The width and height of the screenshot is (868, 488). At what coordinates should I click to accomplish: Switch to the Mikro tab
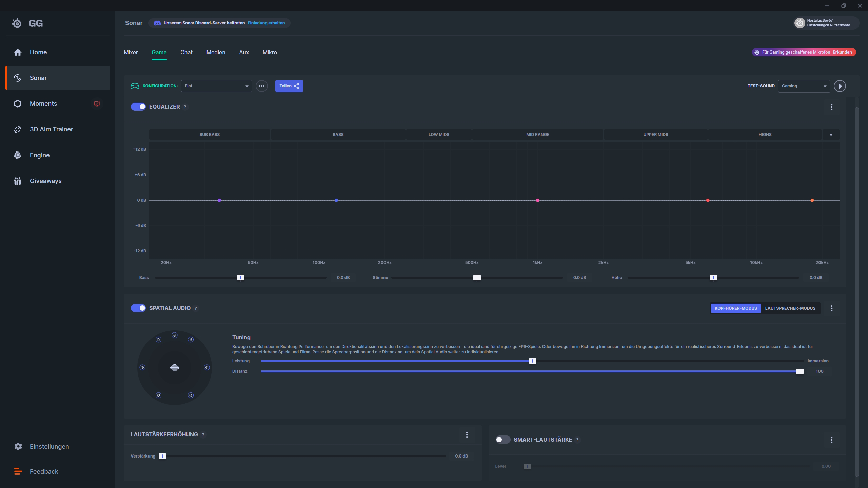(x=270, y=52)
